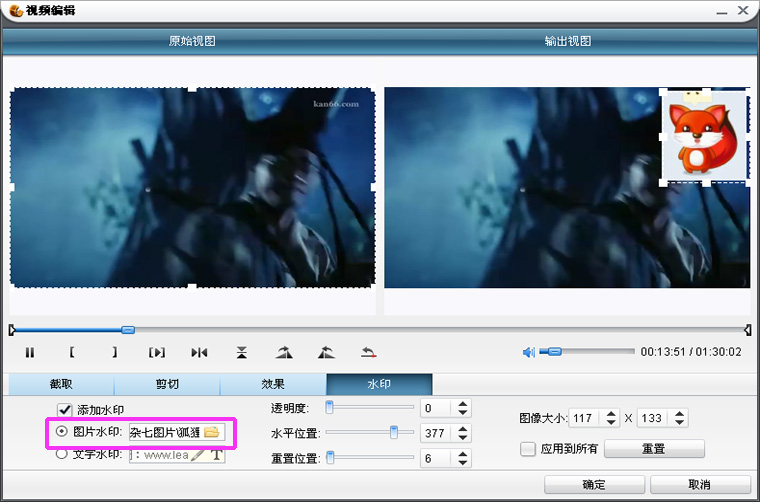Click the video timeline playhead

pos(128,330)
